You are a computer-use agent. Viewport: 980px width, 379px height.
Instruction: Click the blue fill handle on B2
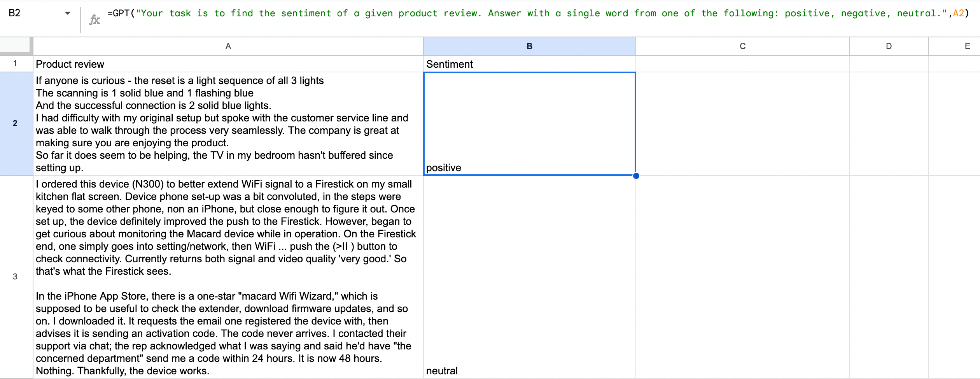636,175
